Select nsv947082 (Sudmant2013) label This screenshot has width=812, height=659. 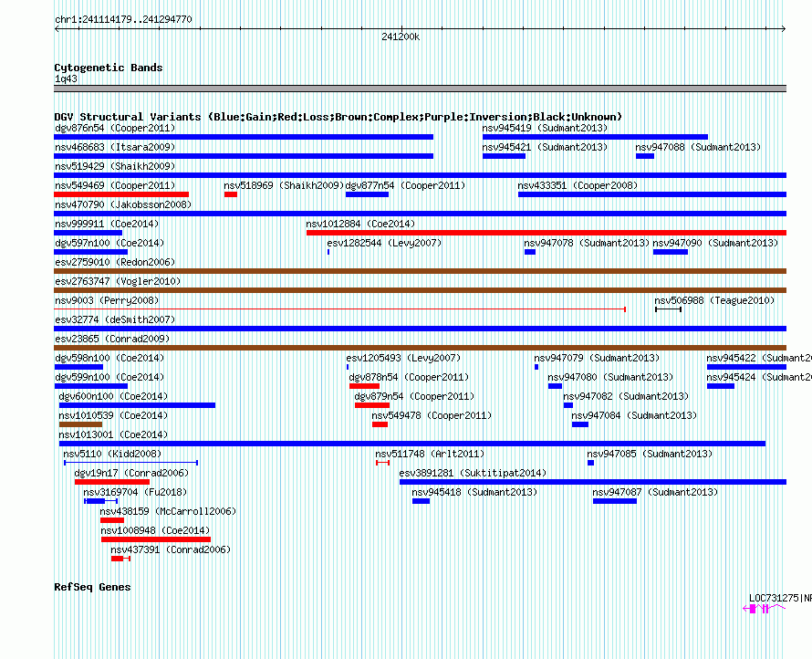click(626, 396)
